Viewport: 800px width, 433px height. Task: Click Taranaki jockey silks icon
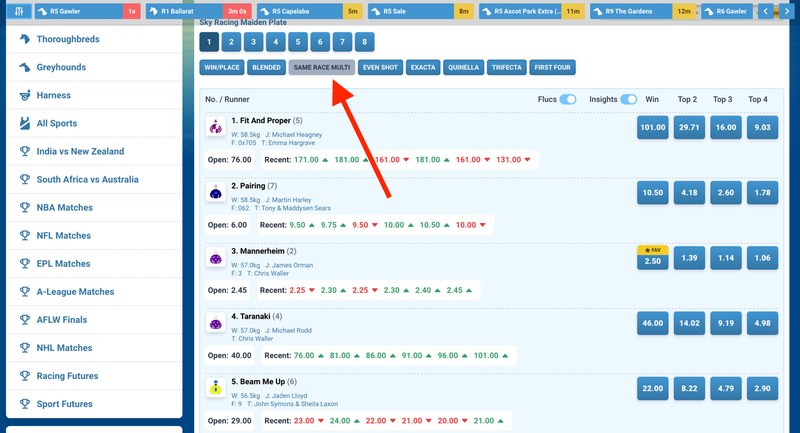pos(215,322)
